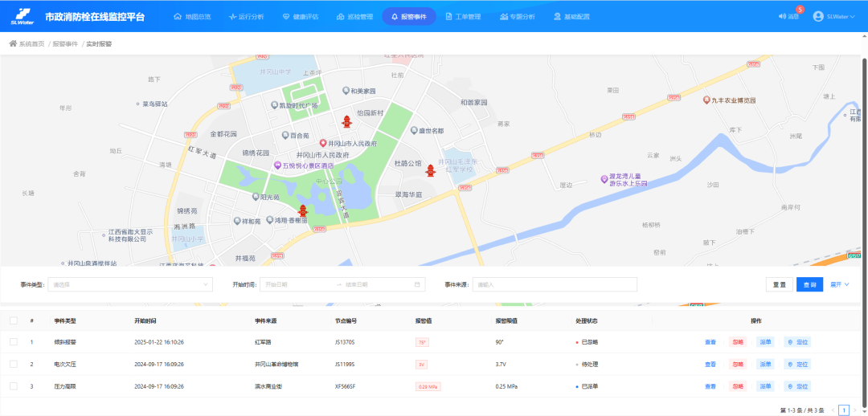
Task: Focus the 事件来源 input field
Action: pyautogui.click(x=555, y=284)
